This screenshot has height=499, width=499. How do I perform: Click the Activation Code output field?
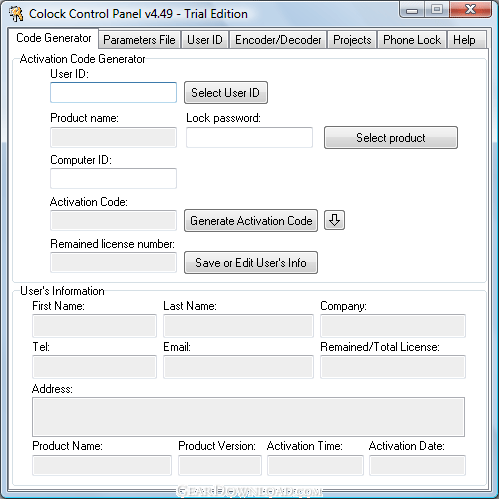[x=113, y=220]
